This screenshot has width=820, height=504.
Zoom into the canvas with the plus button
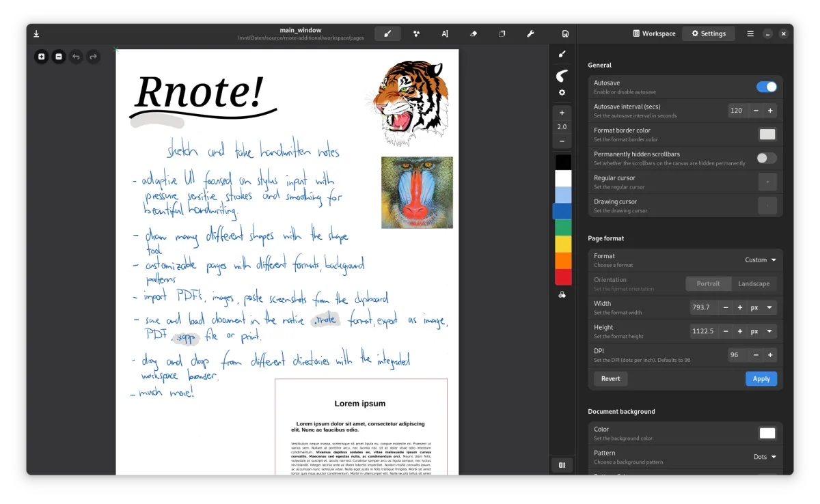[562, 112]
